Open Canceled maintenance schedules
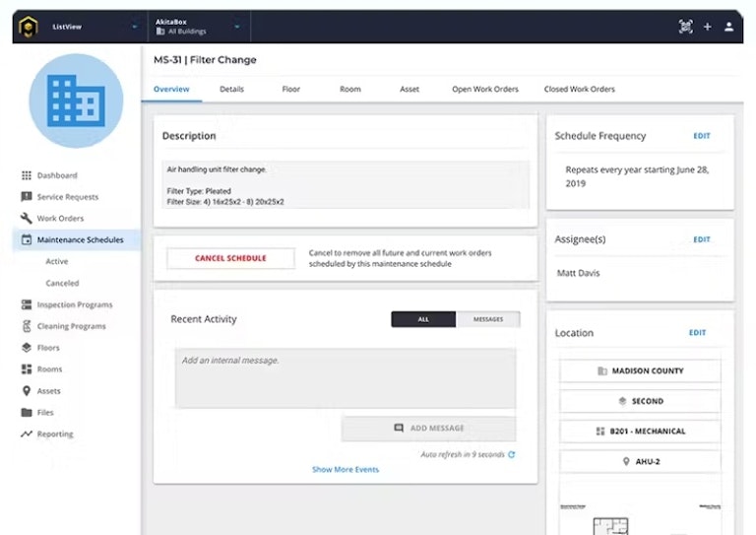The image size is (756, 535). click(x=62, y=283)
